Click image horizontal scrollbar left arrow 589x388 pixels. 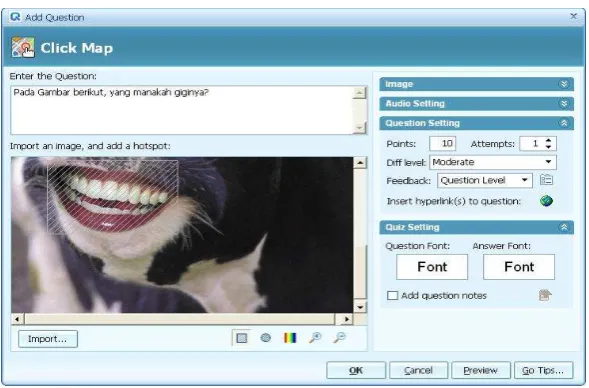tap(17, 319)
